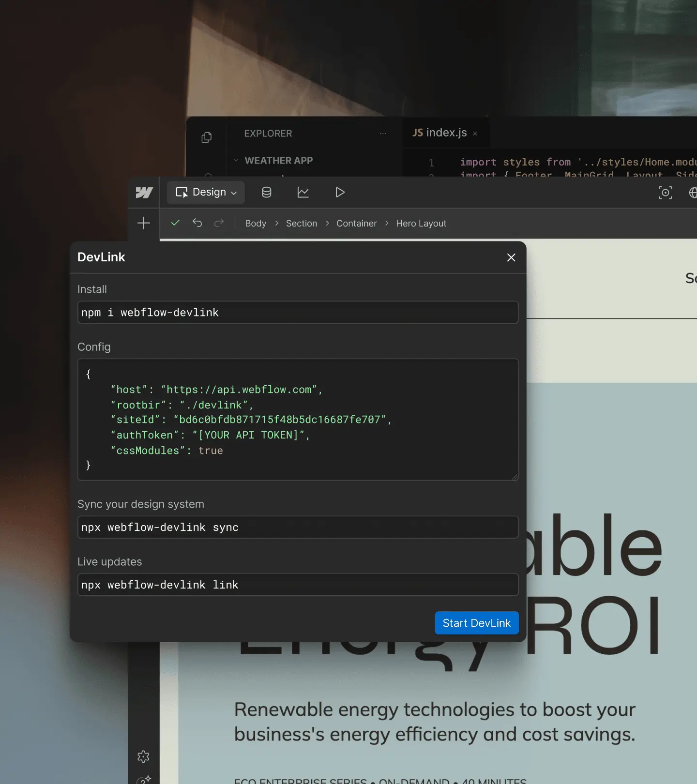This screenshot has width=697, height=784.
Task: Click the ROI heading text on canvas
Action: 593,625
